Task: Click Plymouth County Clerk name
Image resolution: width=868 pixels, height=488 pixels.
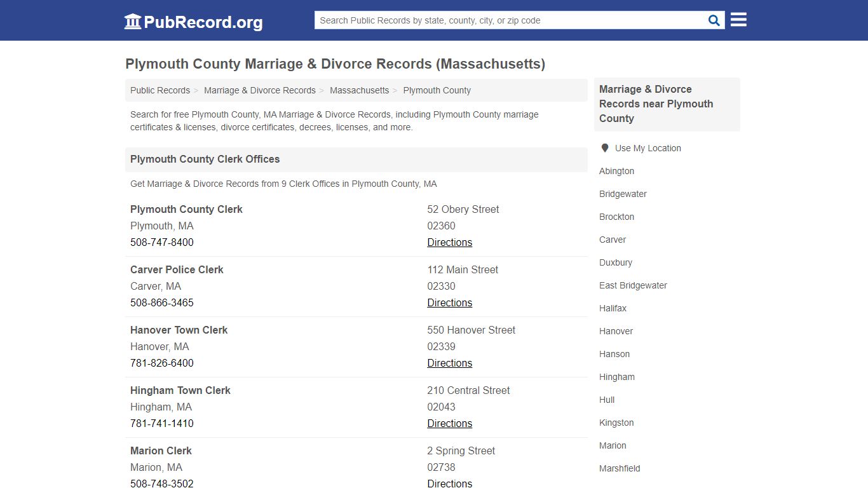Action: click(x=186, y=209)
